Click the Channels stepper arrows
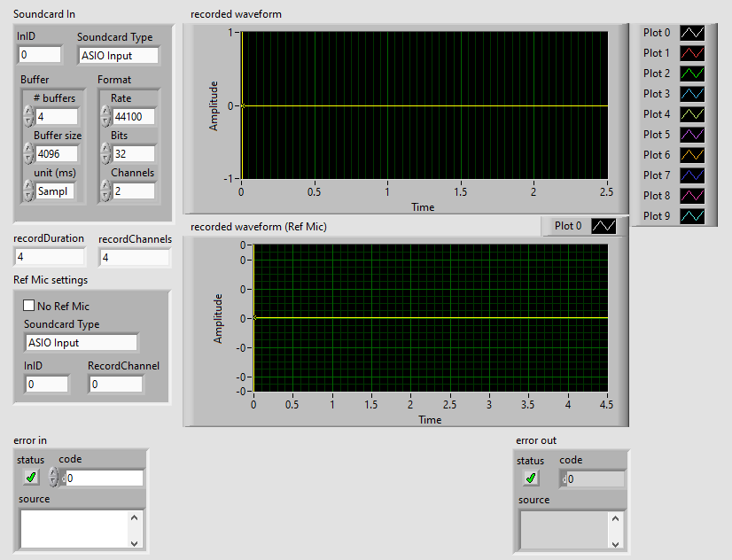The height and width of the screenshot is (560, 732). [x=105, y=191]
